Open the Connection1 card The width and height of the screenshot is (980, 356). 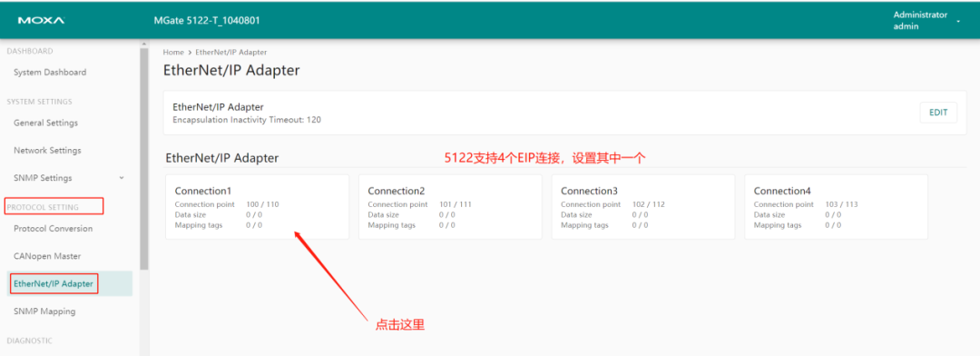click(257, 207)
